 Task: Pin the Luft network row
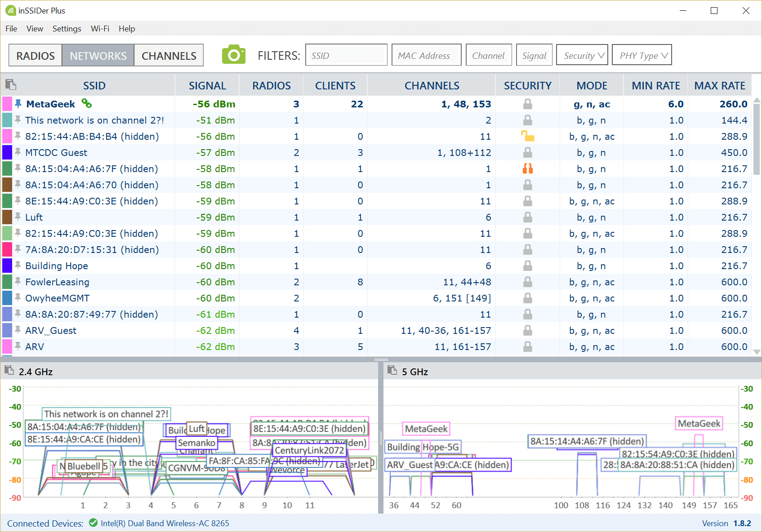click(18, 217)
